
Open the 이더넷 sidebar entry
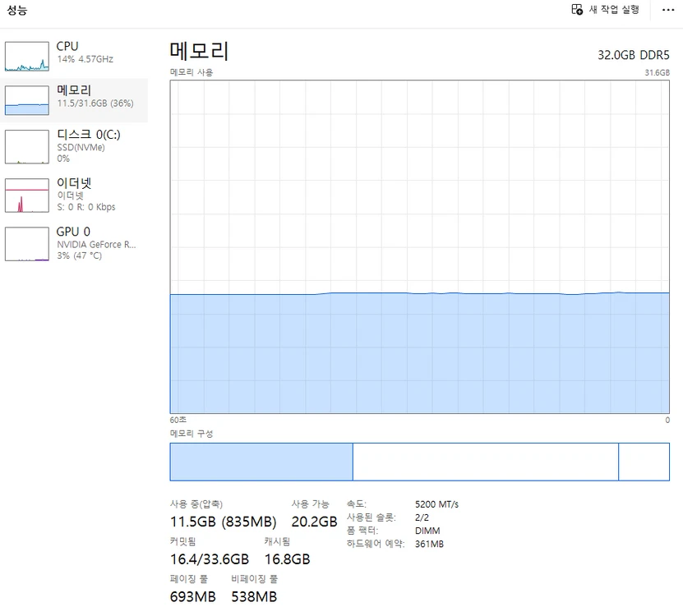point(74,183)
